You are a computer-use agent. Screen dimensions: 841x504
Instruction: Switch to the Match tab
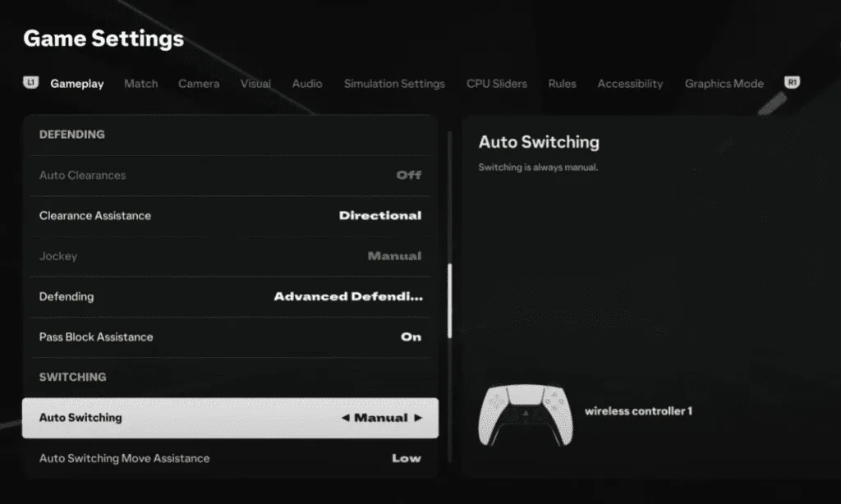pos(140,84)
